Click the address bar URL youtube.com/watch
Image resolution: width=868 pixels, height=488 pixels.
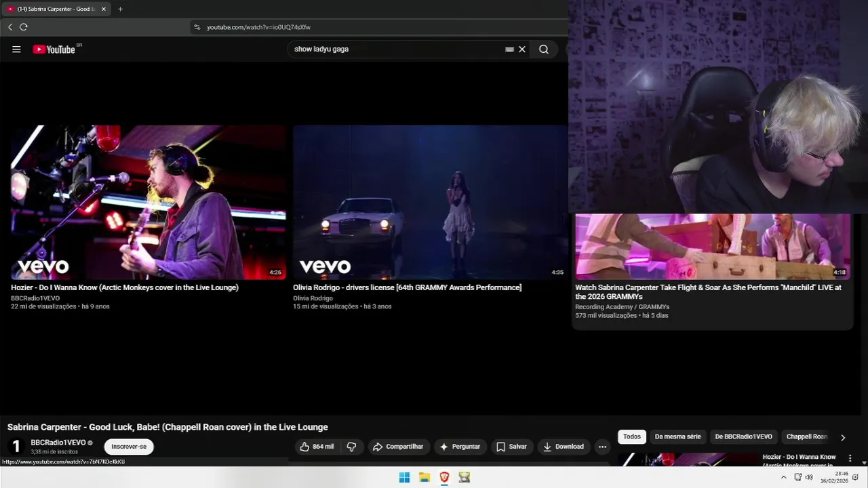[x=258, y=27]
